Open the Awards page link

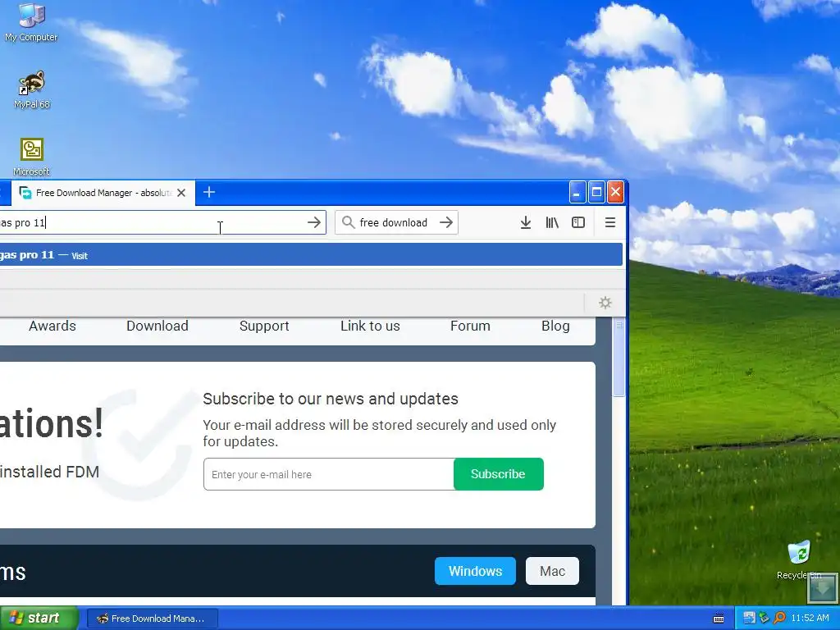pyautogui.click(x=52, y=326)
